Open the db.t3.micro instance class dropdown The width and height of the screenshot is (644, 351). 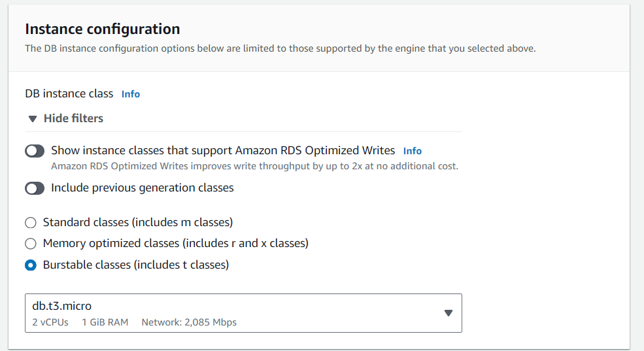pos(243,313)
